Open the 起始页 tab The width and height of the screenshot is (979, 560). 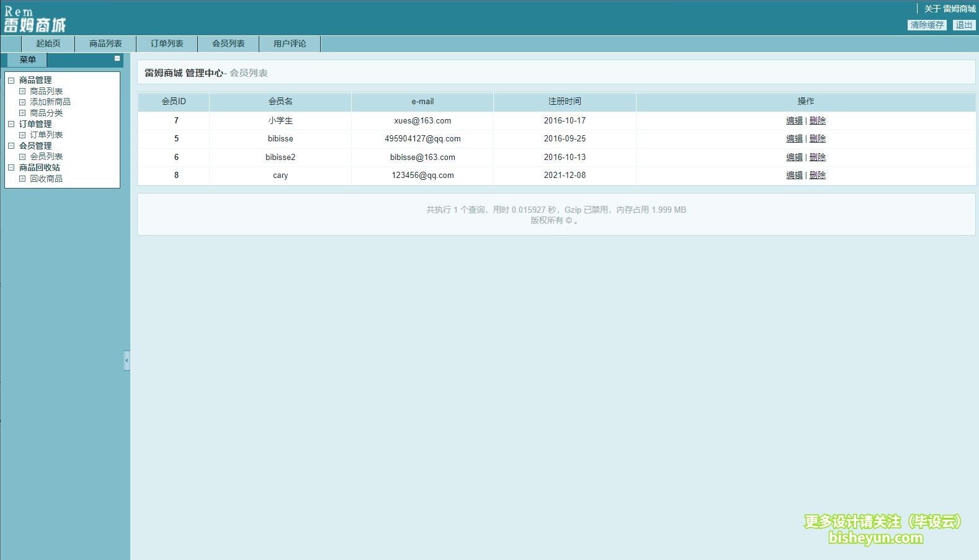tap(48, 43)
